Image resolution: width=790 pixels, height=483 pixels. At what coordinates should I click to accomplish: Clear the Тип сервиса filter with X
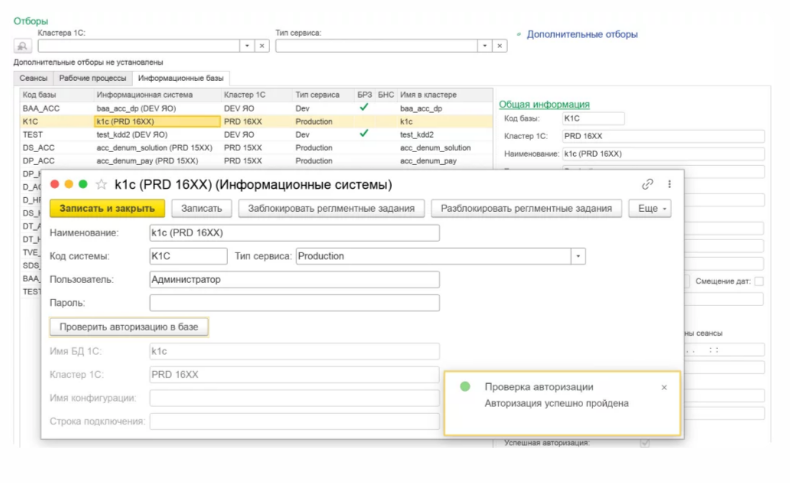click(499, 46)
